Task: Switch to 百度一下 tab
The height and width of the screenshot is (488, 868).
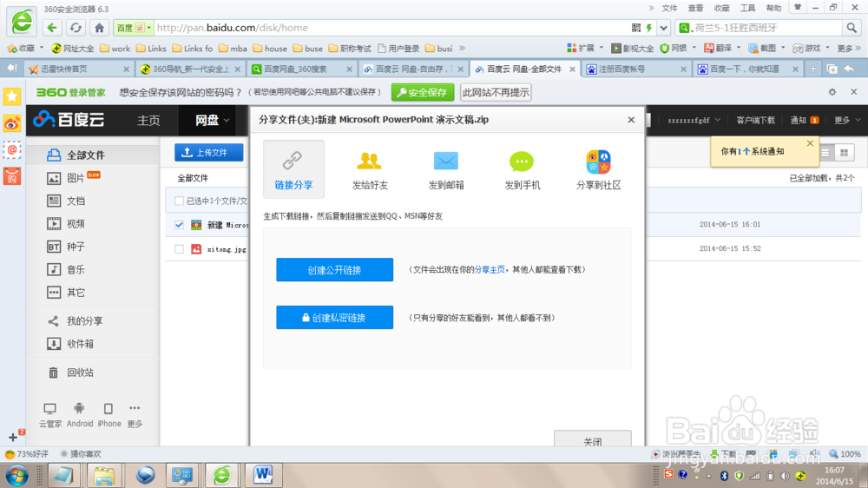Action: coord(748,69)
